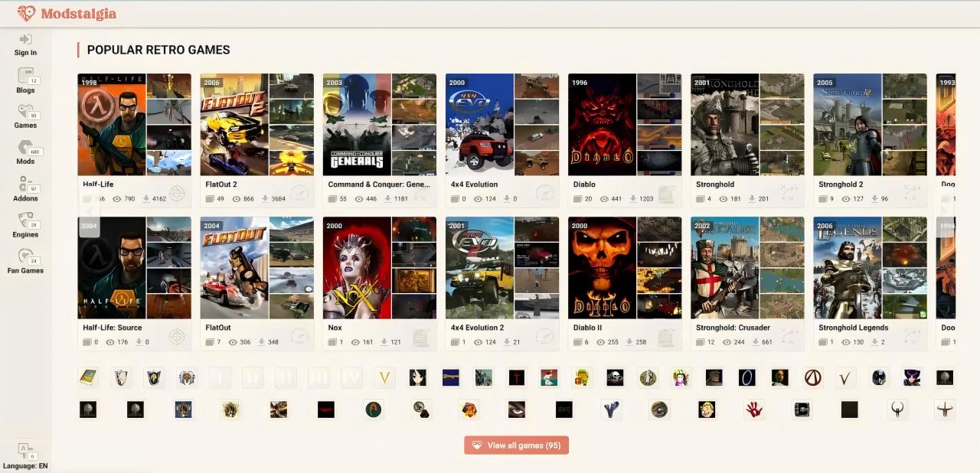This screenshot has height=473, width=980.
Task: Click the POPULAR RETRO GAMES heading
Action: coord(158,50)
